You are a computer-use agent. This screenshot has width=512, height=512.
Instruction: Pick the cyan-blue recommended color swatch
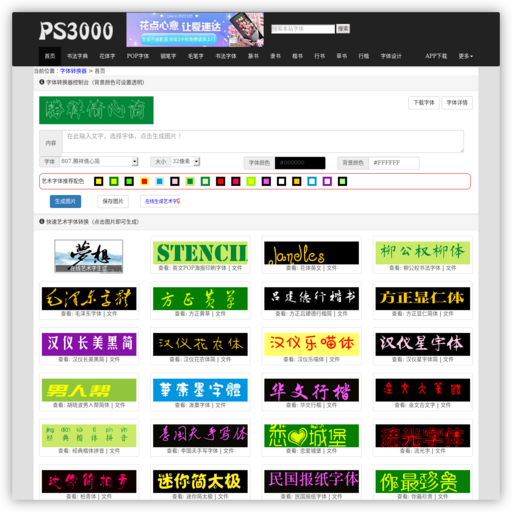pos(159,181)
